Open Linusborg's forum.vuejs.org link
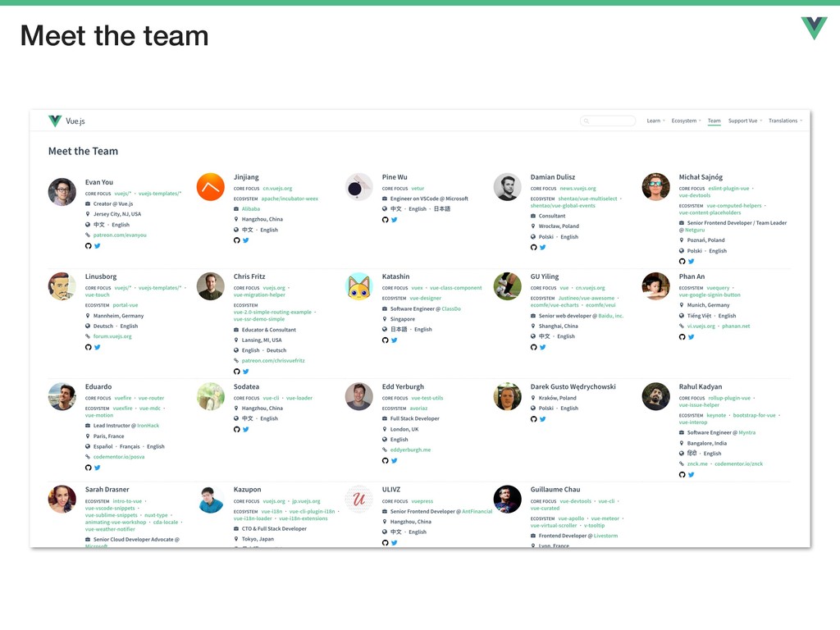840x630 pixels. pos(112,336)
